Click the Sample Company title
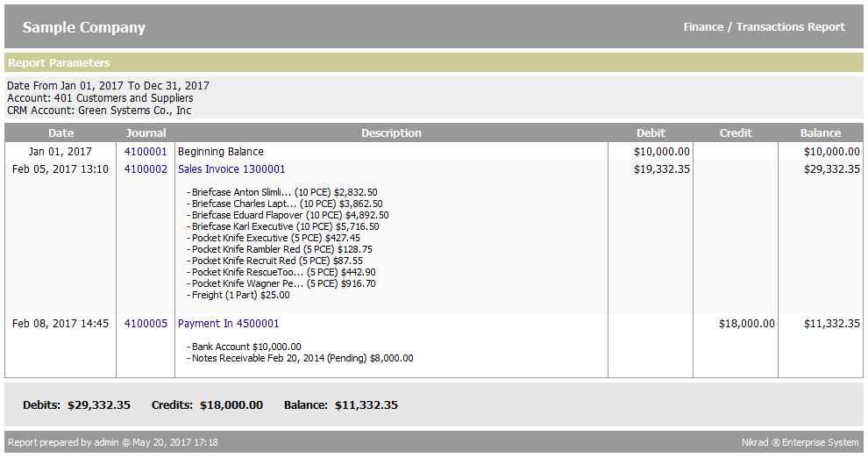 84,27
